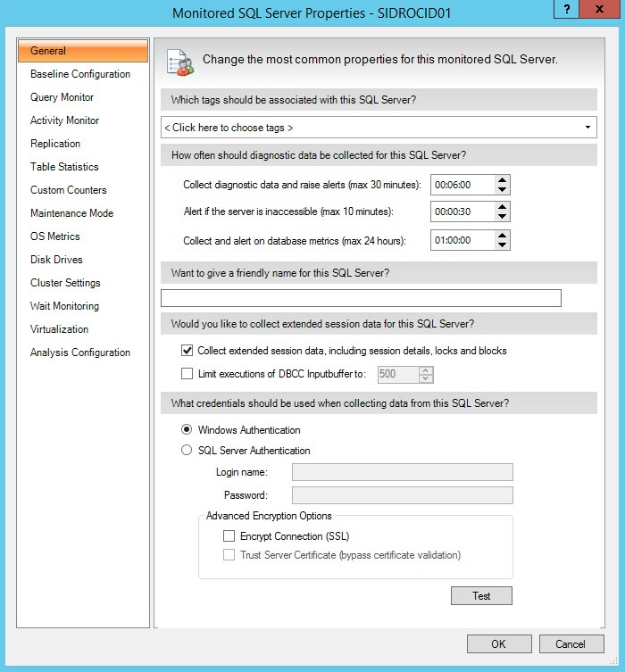This screenshot has height=672, width=625.
Task: Select Custom Counters in sidebar
Action: [x=68, y=189]
